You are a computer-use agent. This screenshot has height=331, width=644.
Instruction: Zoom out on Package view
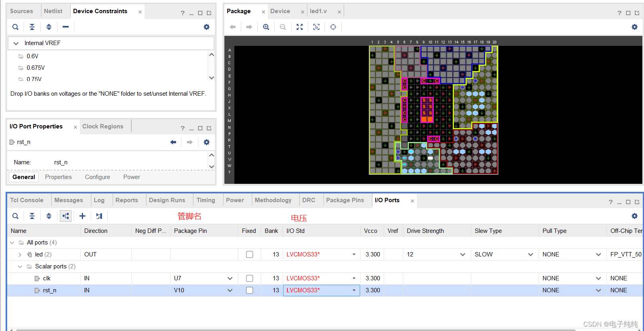point(283,27)
